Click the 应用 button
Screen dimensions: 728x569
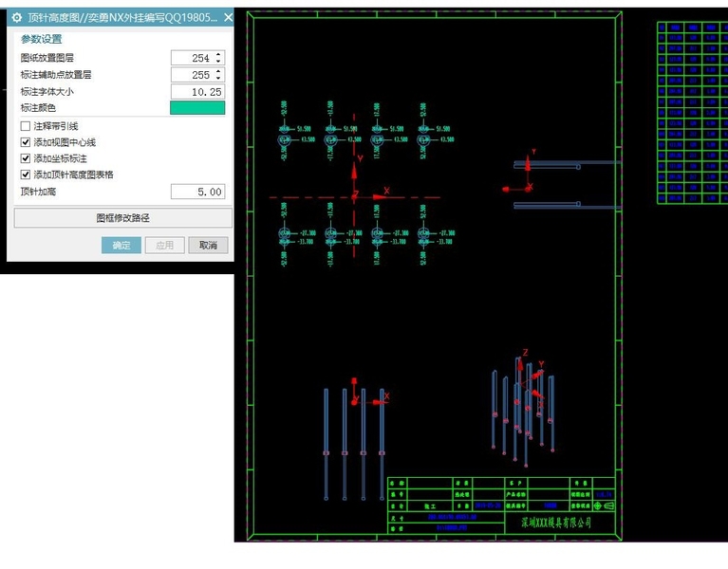pos(164,245)
